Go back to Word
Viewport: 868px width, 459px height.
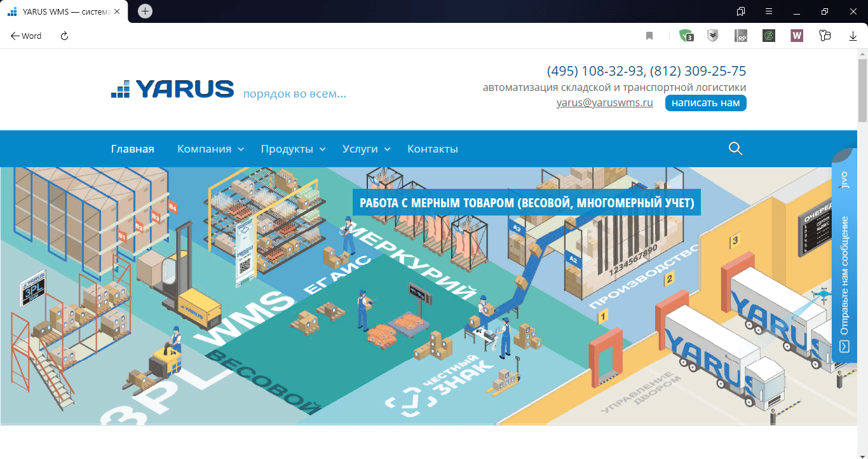coord(26,36)
